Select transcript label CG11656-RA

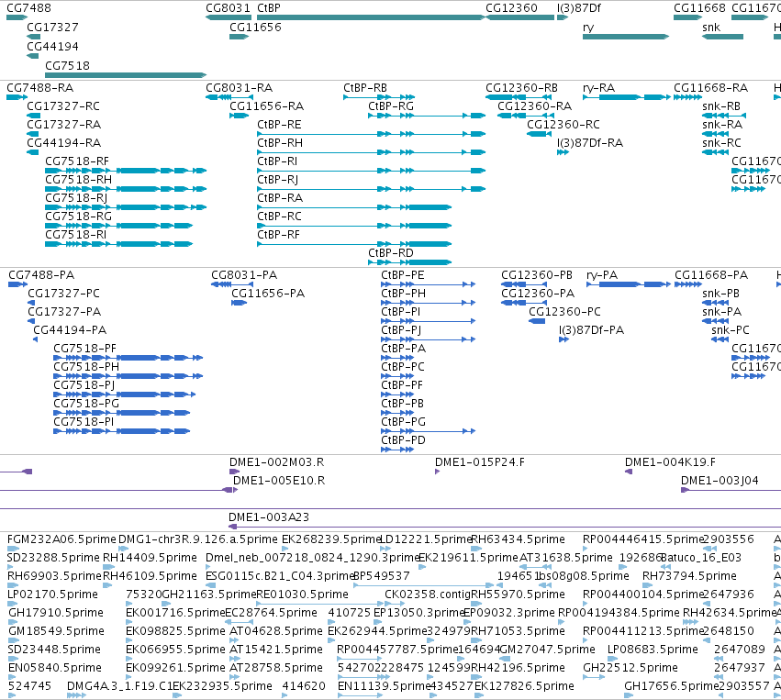tap(266, 106)
